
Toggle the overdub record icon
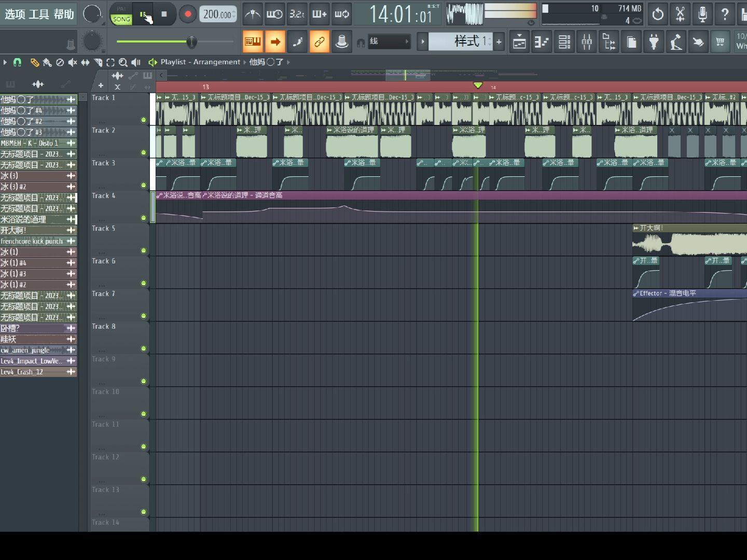[319, 14]
